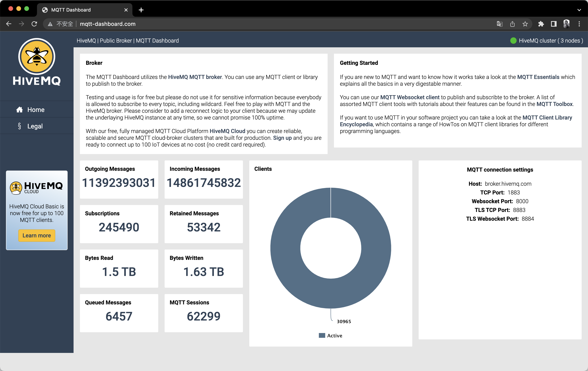Click the MQTT connection settings heading
This screenshot has height=371, width=588.
pos(500,170)
